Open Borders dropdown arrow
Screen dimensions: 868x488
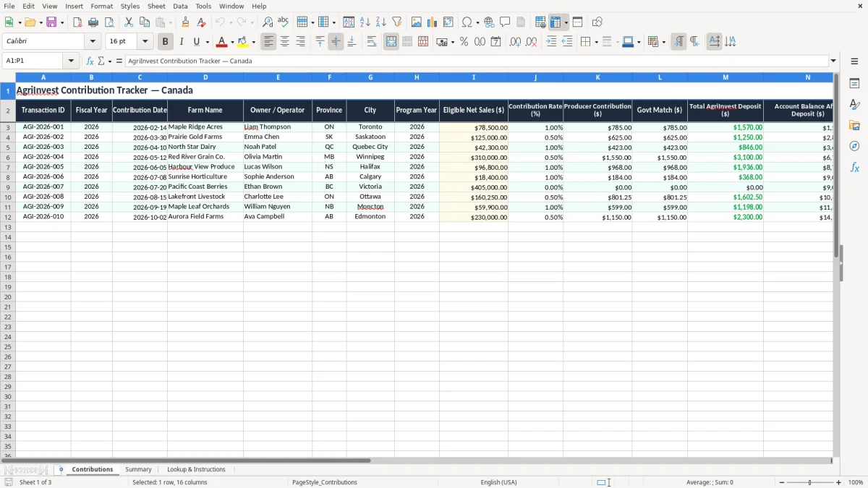coord(596,42)
